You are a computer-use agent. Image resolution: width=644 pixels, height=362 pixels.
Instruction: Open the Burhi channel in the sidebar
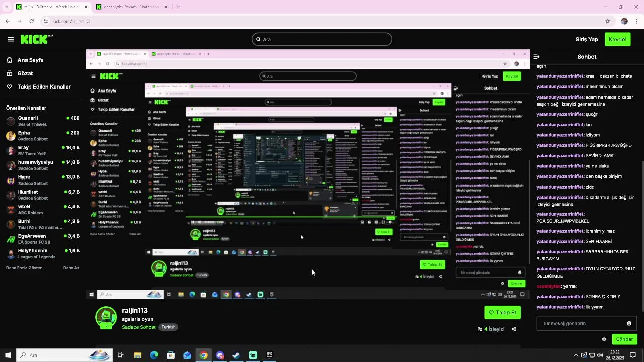(x=43, y=224)
